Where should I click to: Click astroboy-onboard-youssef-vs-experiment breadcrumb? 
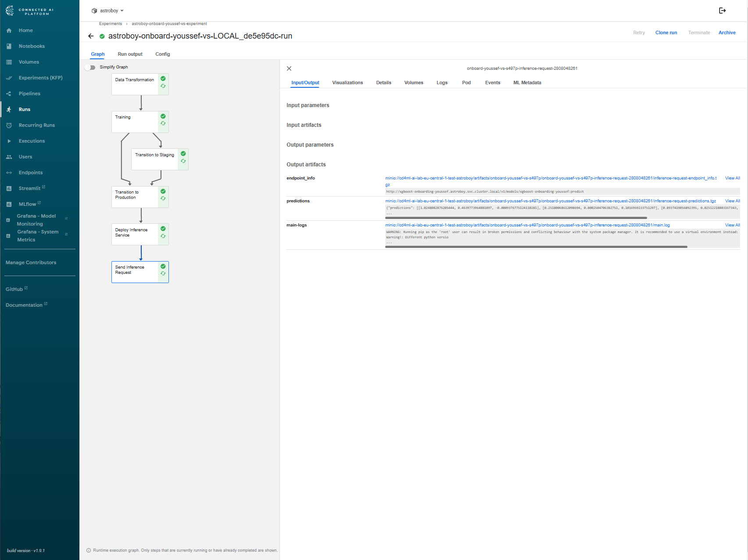pyautogui.click(x=169, y=24)
